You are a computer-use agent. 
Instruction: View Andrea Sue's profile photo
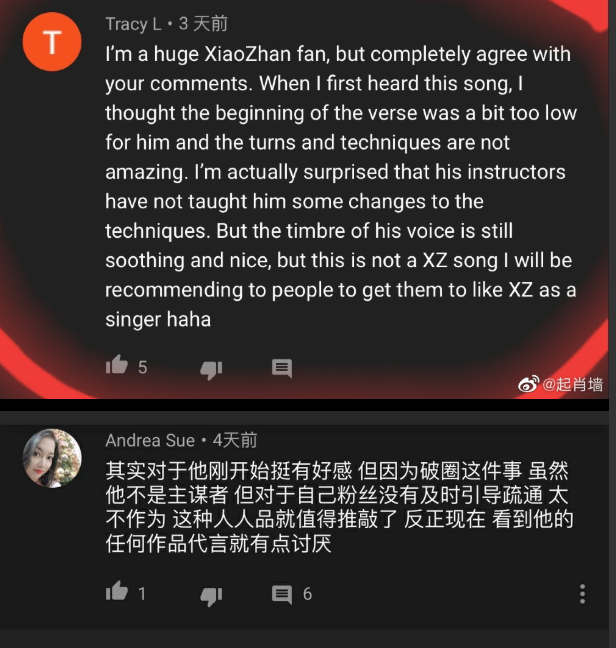tap(52, 458)
